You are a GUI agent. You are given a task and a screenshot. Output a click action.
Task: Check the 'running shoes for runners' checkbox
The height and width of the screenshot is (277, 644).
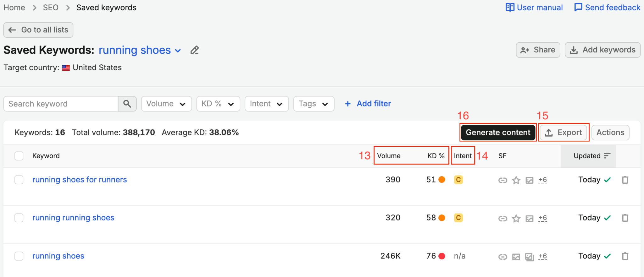(x=19, y=180)
